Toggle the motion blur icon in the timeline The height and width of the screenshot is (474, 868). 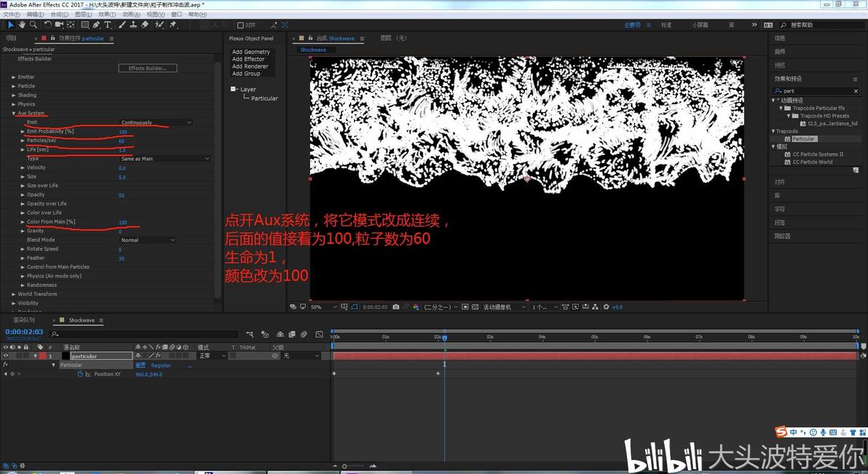point(304,334)
